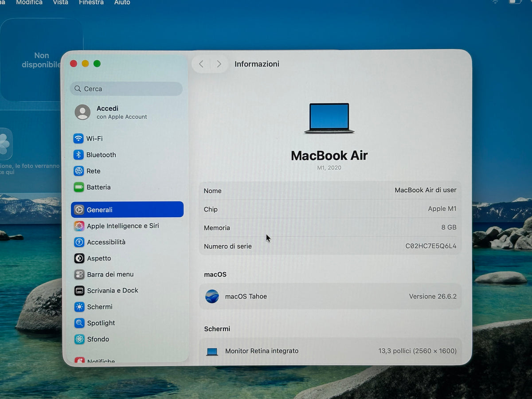Click the close window red button
Viewport: 532px width, 399px height.
[x=74, y=64]
